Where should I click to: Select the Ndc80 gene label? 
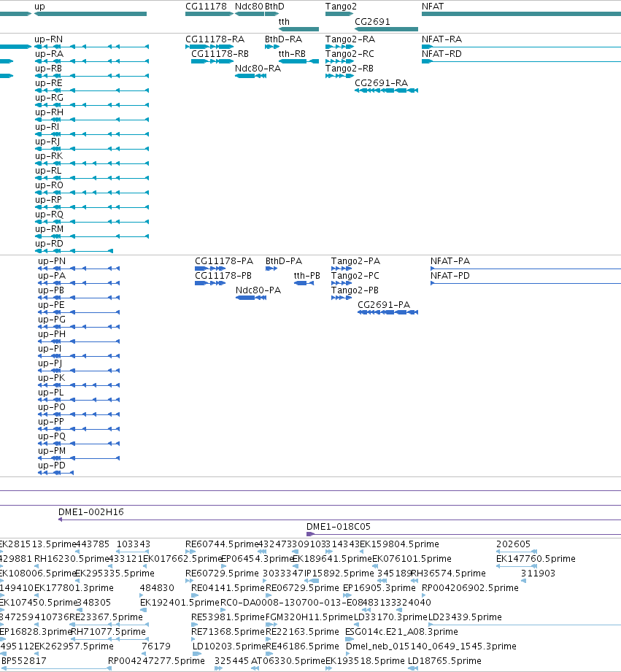pos(249,7)
